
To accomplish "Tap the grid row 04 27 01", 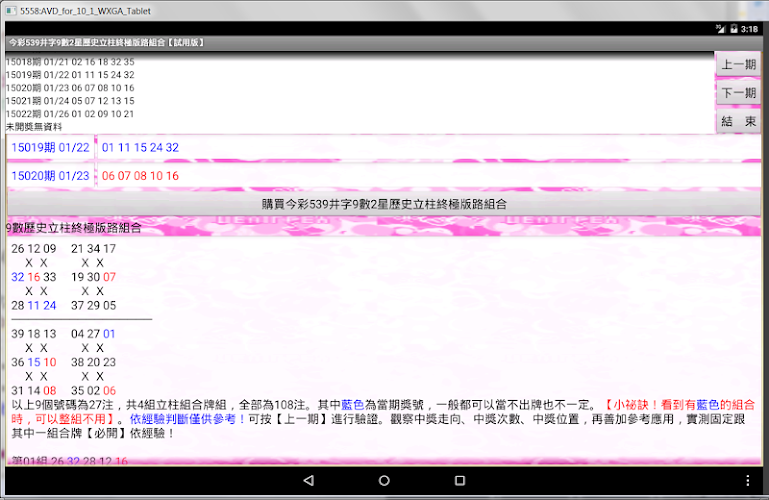I will click(94, 334).
